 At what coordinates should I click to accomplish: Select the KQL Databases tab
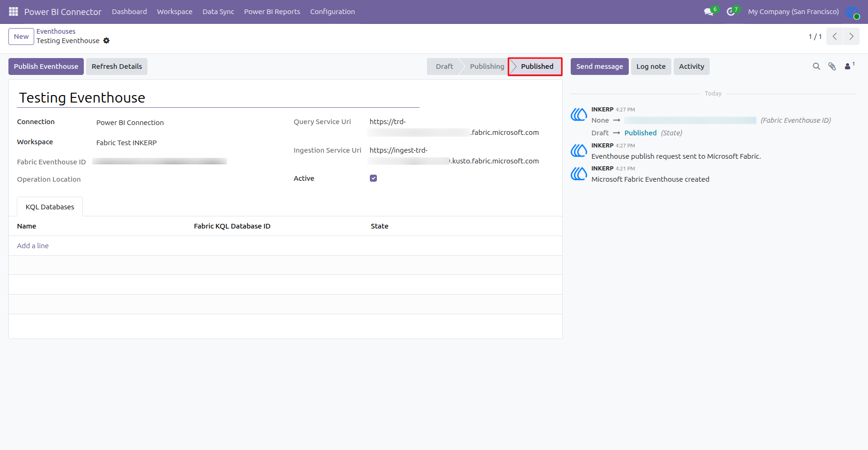coord(50,207)
